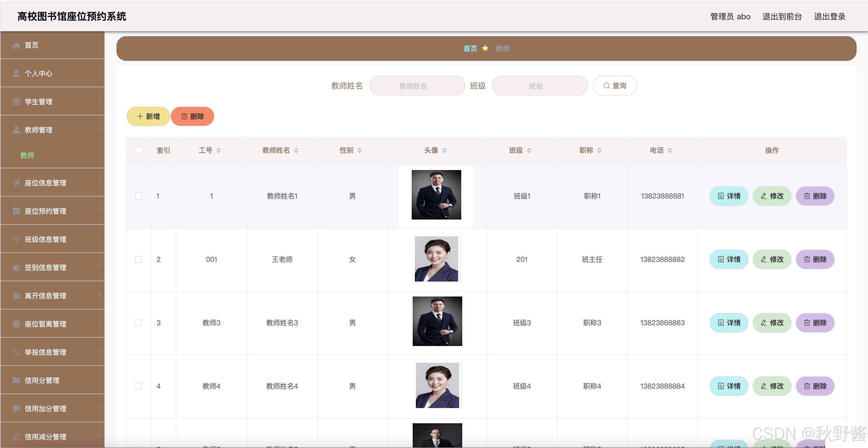
Task: Click the home icon beside 首页 in sidebar
Action: point(16,46)
